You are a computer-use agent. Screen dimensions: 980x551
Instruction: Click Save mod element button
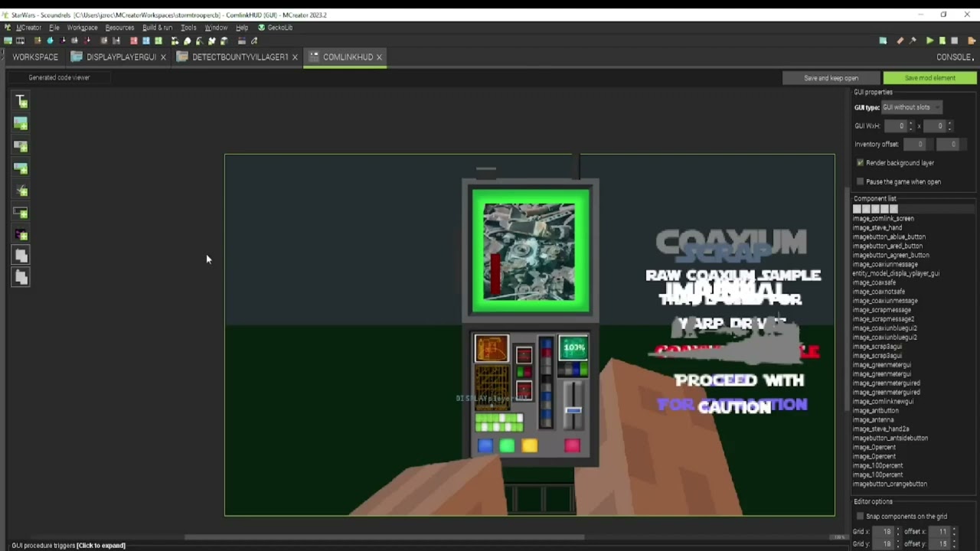coord(930,78)
